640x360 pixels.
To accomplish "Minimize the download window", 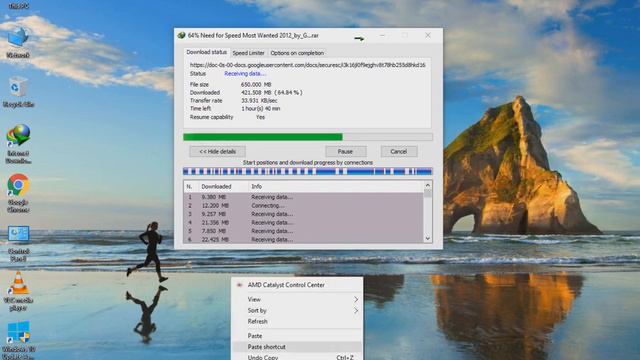I will [x=382, y=36].
